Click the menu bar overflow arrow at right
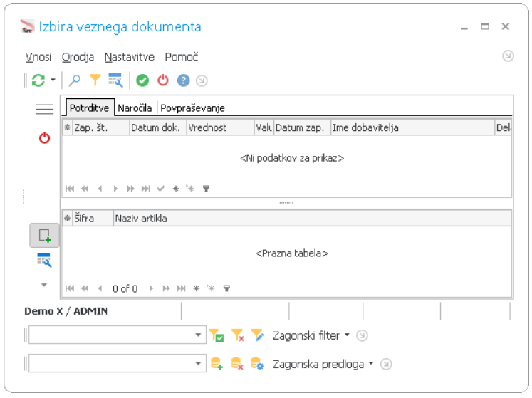 click(508, 56)
